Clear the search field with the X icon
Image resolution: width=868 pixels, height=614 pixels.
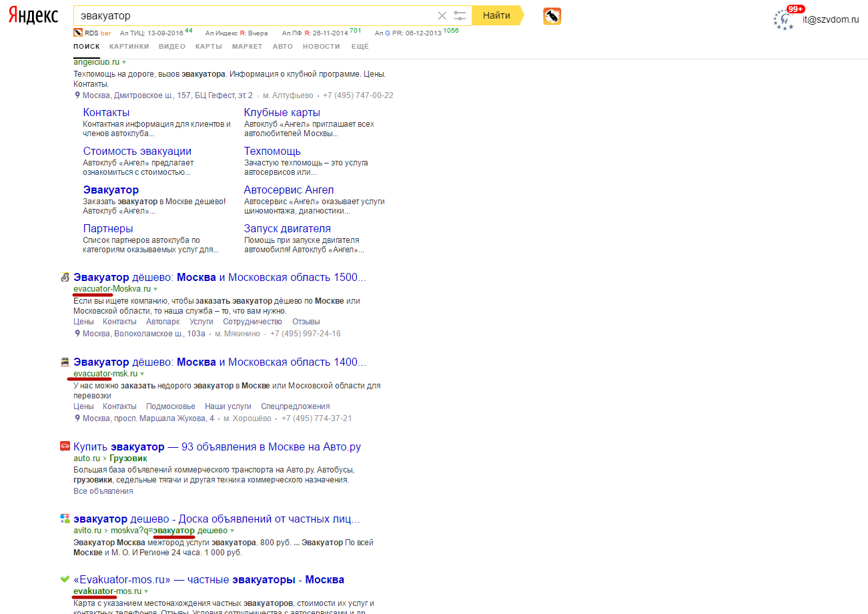coord(442,16)
